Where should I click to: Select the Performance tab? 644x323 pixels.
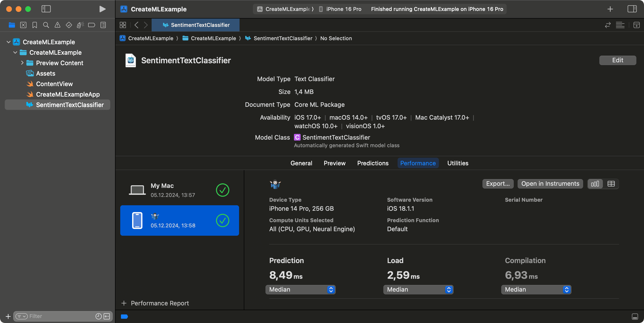[x=418, y=163]
